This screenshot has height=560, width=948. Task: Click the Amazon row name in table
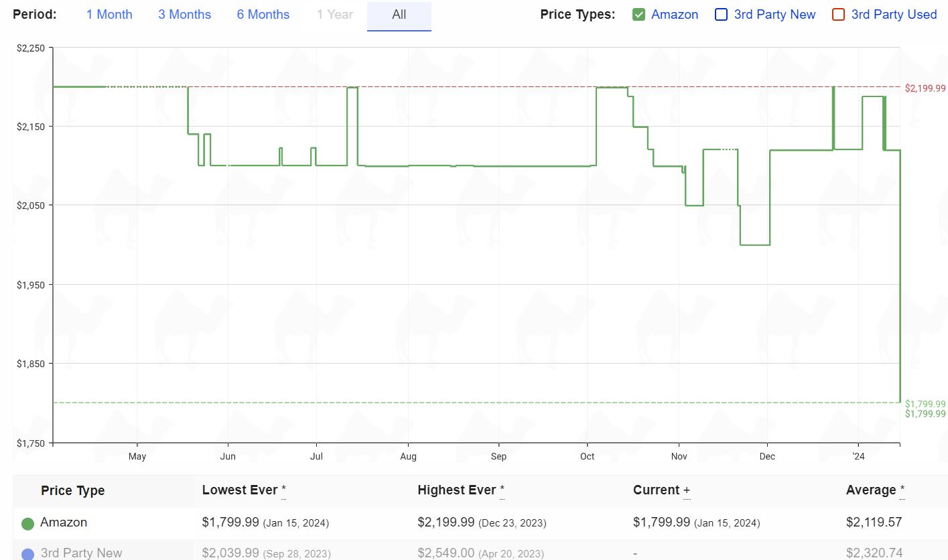pos(64,522)
